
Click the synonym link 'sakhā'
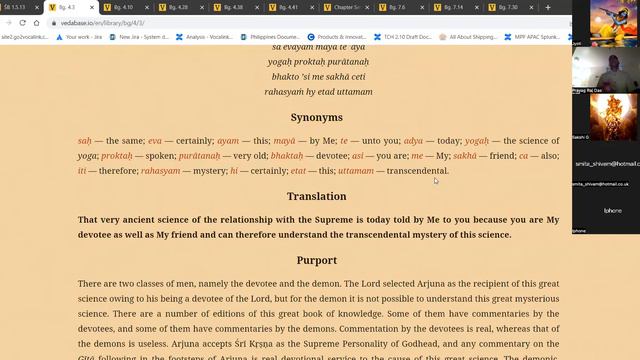pos(464,156)
